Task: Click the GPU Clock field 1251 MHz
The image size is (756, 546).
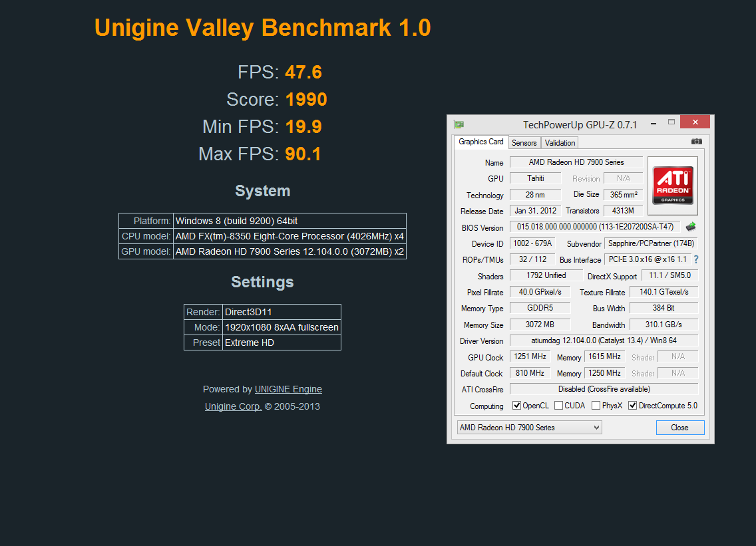Action: [x=530, y=356]
